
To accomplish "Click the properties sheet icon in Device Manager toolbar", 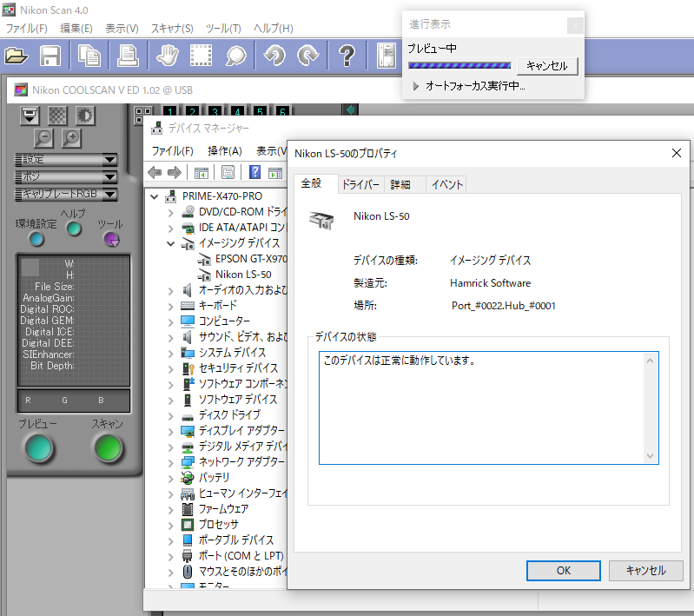I will click(x=228, y=172).
